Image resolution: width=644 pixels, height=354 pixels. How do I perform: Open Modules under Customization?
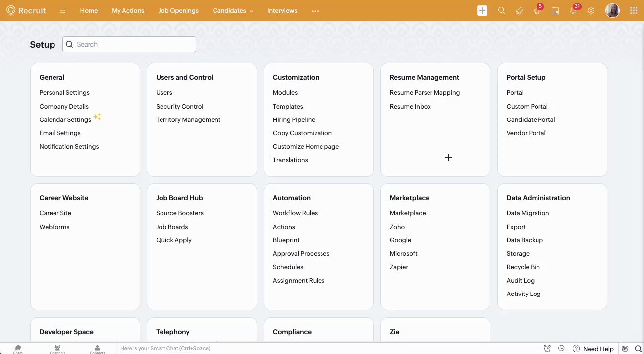(285, 93)
